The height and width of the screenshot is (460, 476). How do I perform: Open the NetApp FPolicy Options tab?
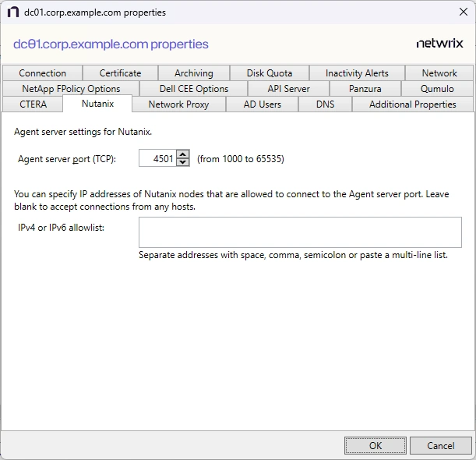[71, 89]
